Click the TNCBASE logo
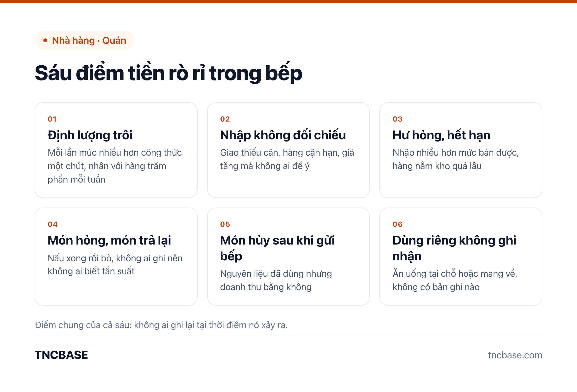This screenshot has width=577, height=392. point(61,355)
